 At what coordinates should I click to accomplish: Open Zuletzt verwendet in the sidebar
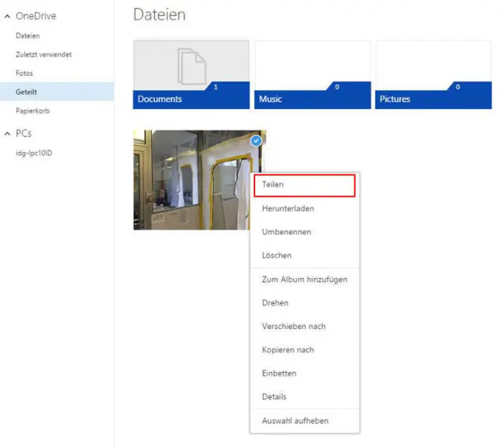(x=44, y=55)
